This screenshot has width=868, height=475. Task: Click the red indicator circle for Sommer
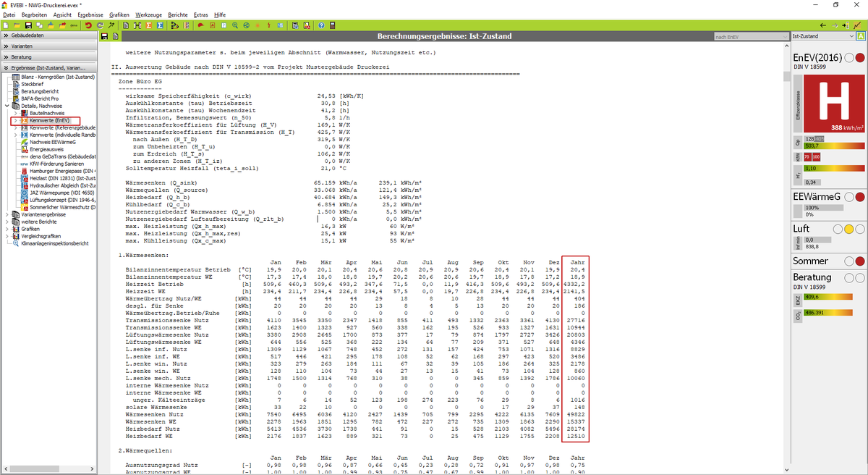pos(859,261)
